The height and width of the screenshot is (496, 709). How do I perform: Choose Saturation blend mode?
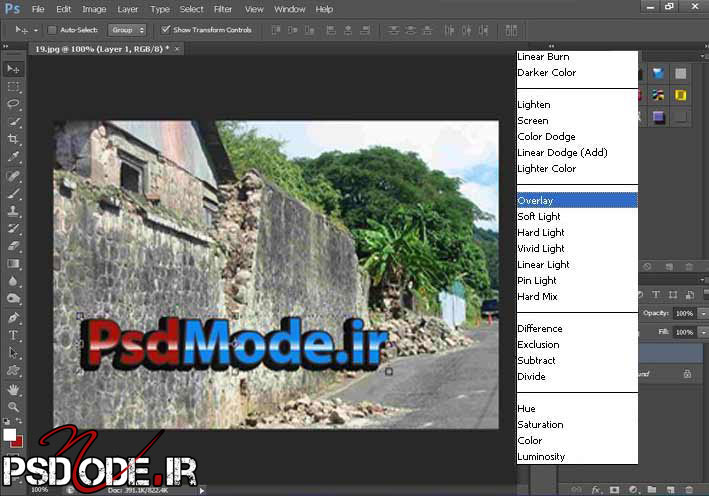577,425
